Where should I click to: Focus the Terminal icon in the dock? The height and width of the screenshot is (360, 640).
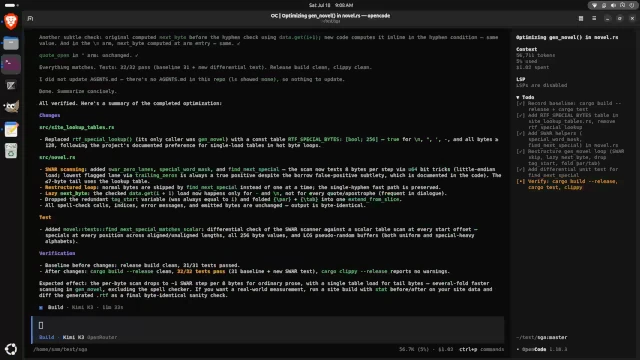point(11,64)
